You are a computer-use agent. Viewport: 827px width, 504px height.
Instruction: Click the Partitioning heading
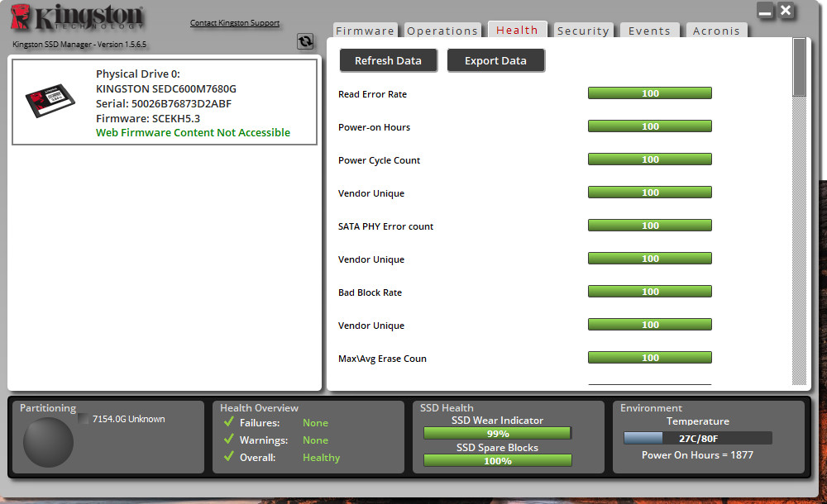[x=48, y=408]
